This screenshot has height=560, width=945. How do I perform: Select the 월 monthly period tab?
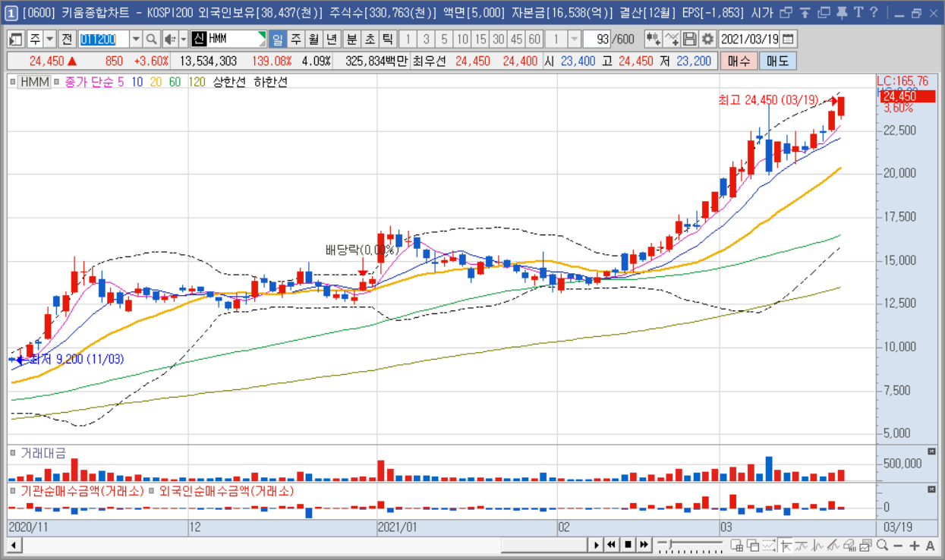click(x=313, y=39)
